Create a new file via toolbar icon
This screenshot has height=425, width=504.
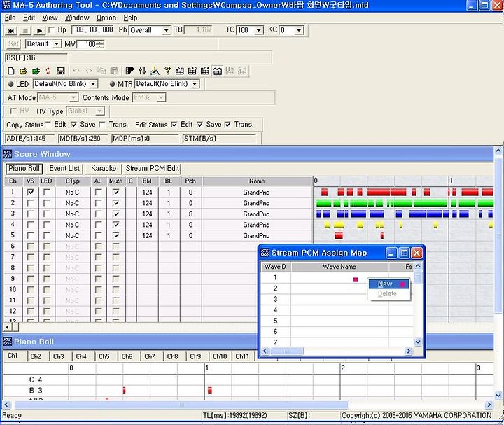tap(11, 71)
